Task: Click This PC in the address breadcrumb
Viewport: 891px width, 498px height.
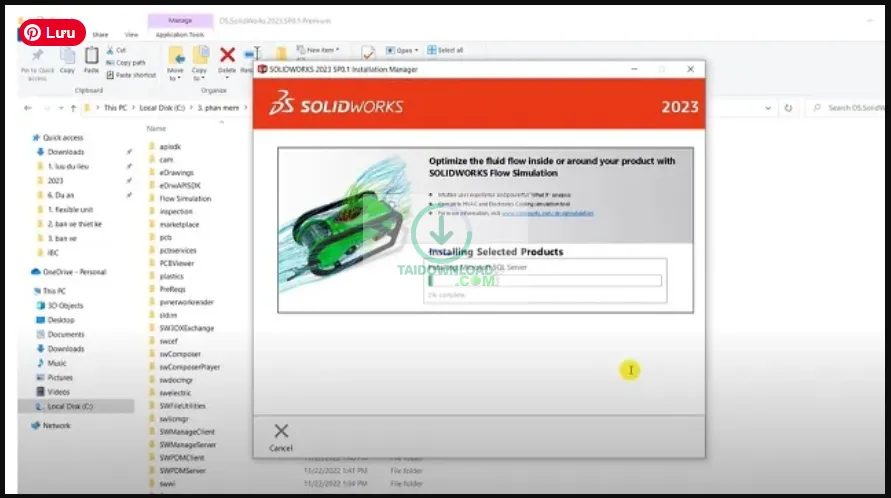Action: (x=115, y=108)
